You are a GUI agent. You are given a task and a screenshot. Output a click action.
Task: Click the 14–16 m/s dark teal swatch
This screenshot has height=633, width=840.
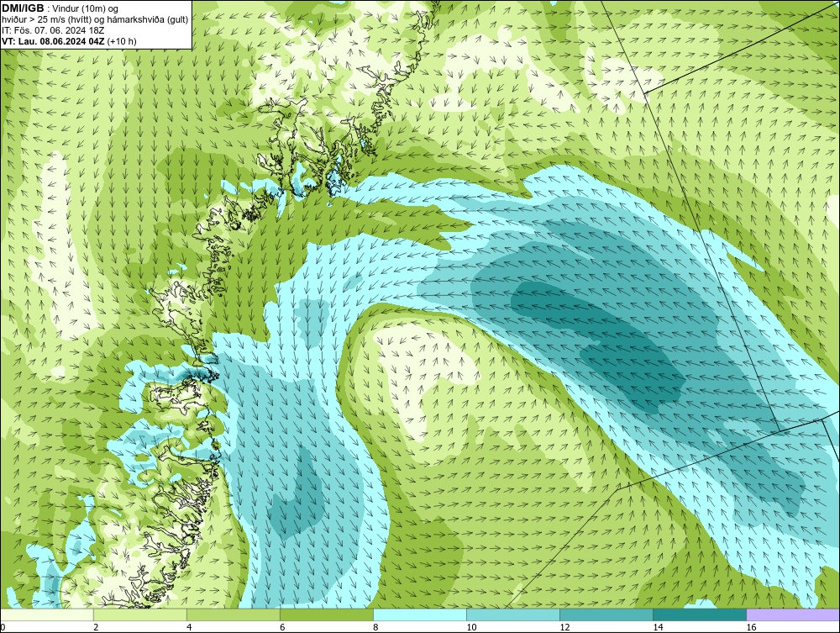[x=700, y=615]
